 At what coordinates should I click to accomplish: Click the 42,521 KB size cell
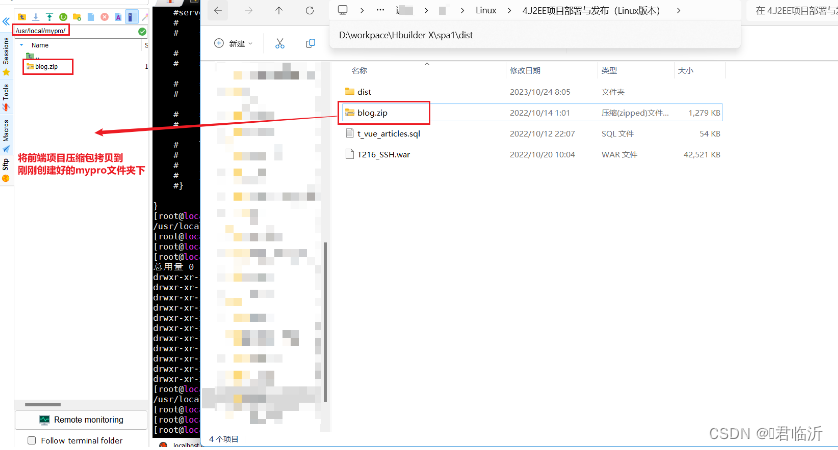click(702, 154)
